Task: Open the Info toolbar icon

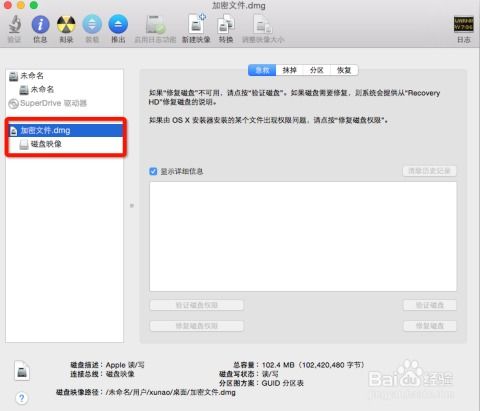Action: coord(40,25)
